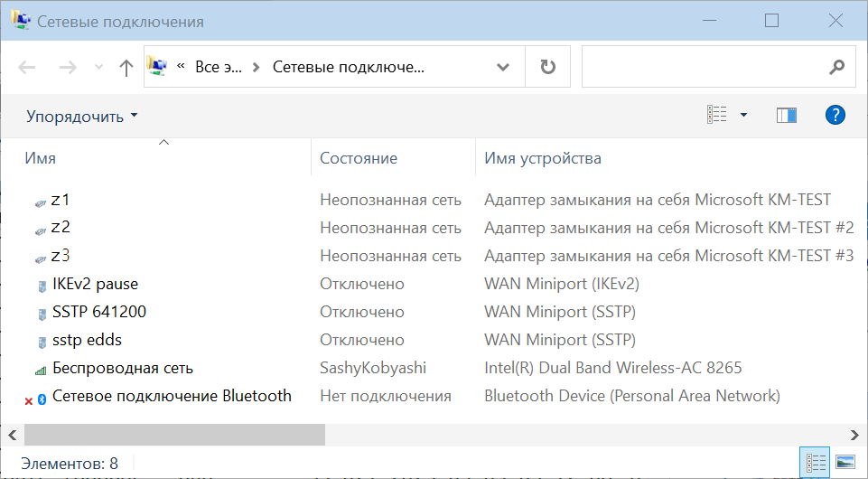
Task: Click the sstp edds VPN icon
Action: tap(42, 343)
